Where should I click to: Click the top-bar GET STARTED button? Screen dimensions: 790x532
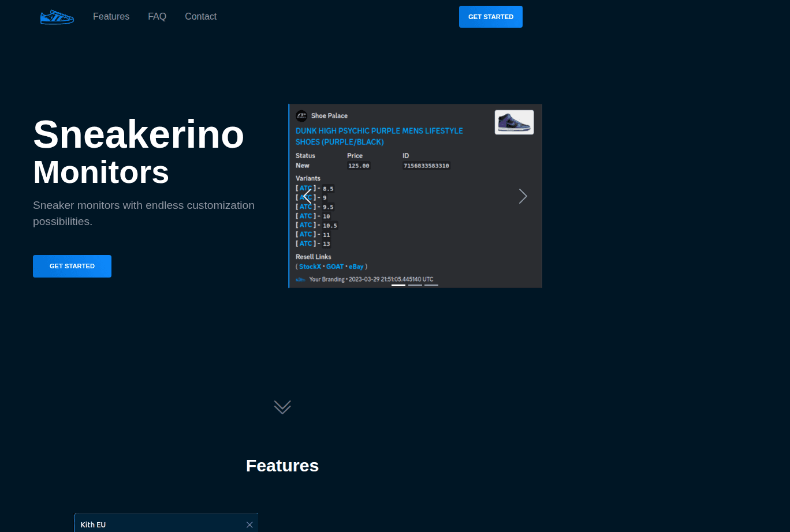point(491,17)
